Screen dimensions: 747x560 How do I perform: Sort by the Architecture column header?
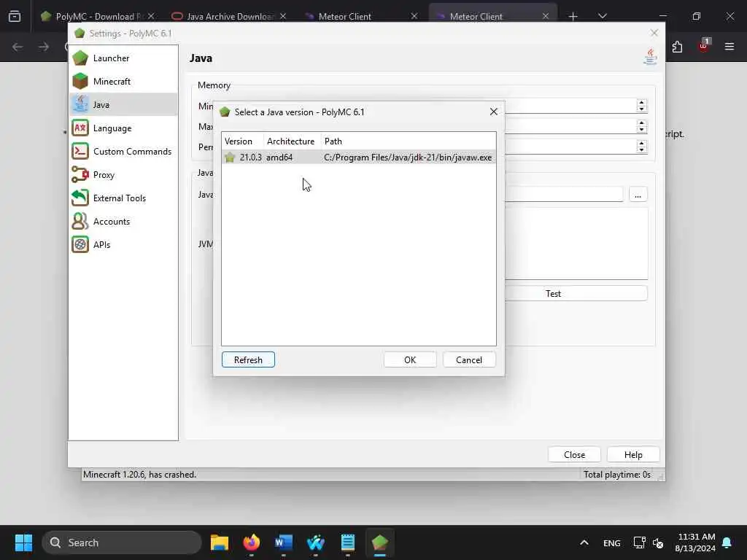click(292, 141)
